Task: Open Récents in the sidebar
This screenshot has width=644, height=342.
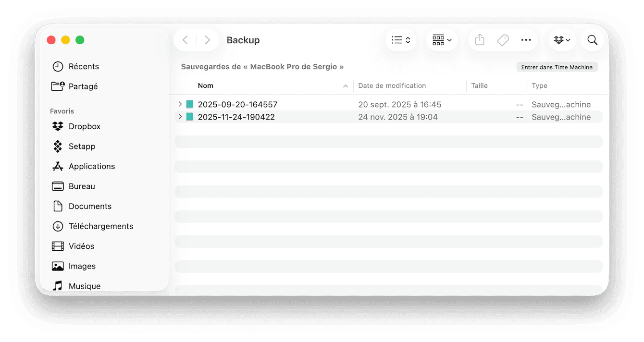Action: click(84, 66)
